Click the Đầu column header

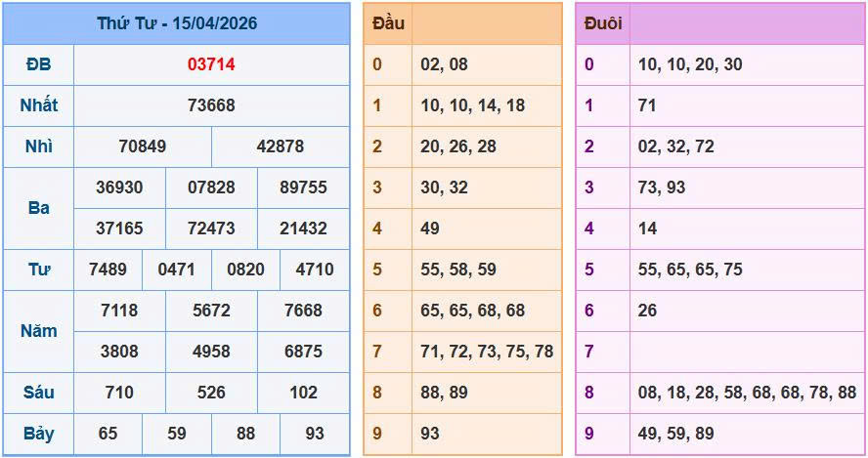coord(388,23)
